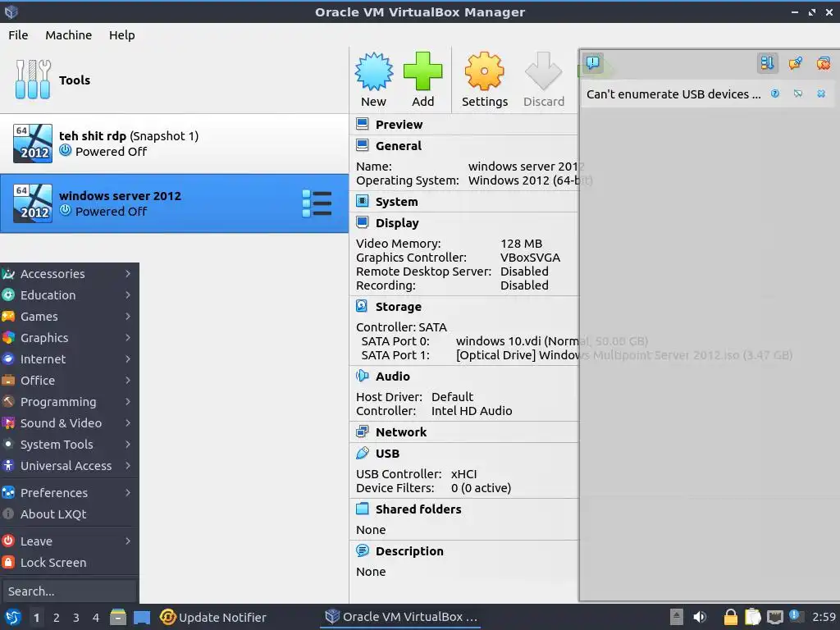Expand the Internet submenu

click(x=69, y=359)
